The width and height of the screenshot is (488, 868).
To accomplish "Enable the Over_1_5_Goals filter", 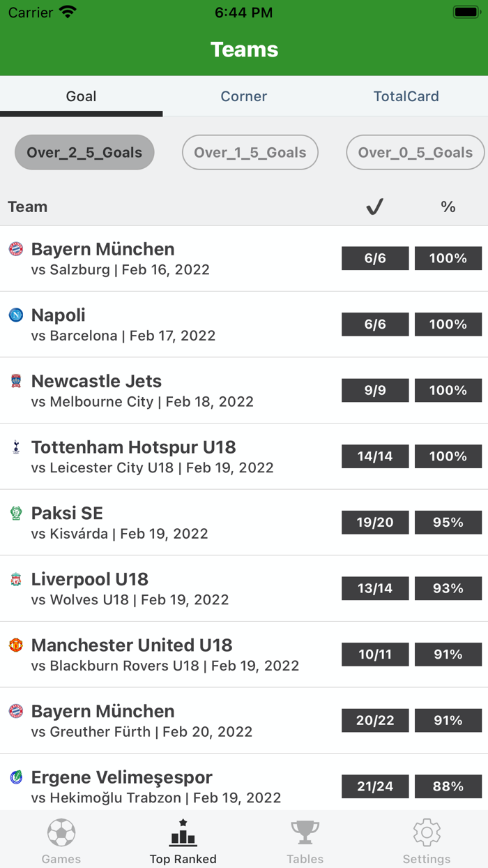I will [x=250, y=152].
